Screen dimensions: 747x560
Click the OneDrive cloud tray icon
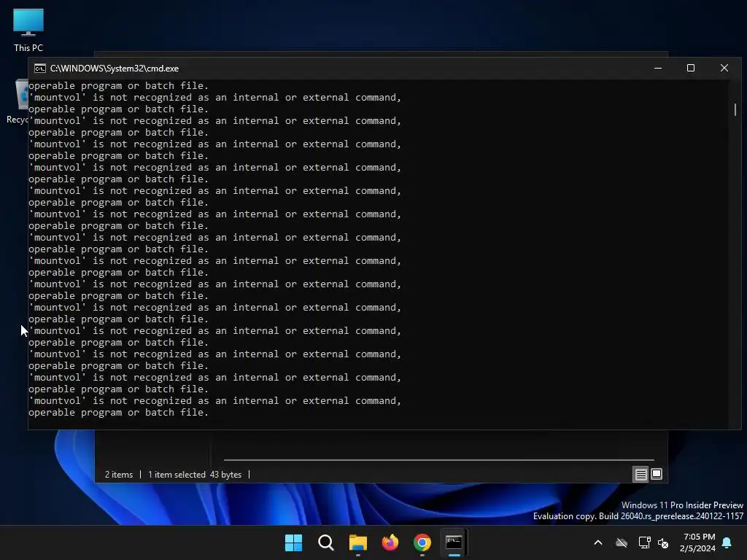pos(622,542)
